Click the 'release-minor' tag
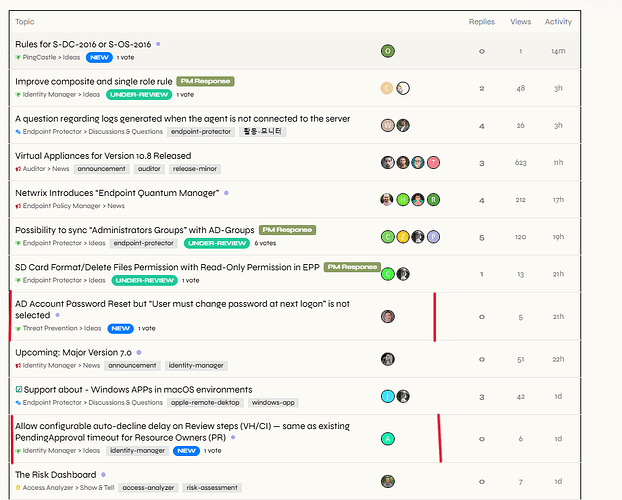This screenshot has height=500, width=622. point(195,169)
